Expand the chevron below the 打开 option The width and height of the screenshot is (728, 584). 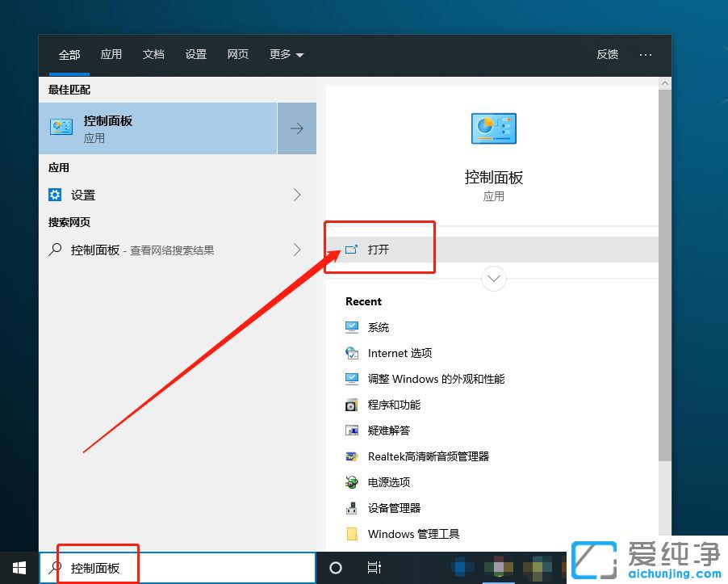click(x=493, y=278)
